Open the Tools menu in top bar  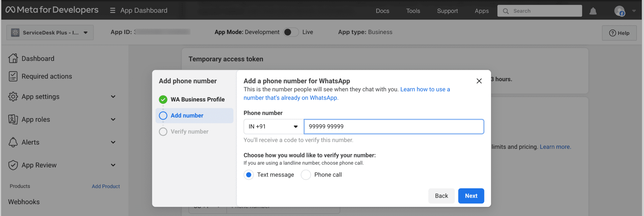tap(413, 11)
